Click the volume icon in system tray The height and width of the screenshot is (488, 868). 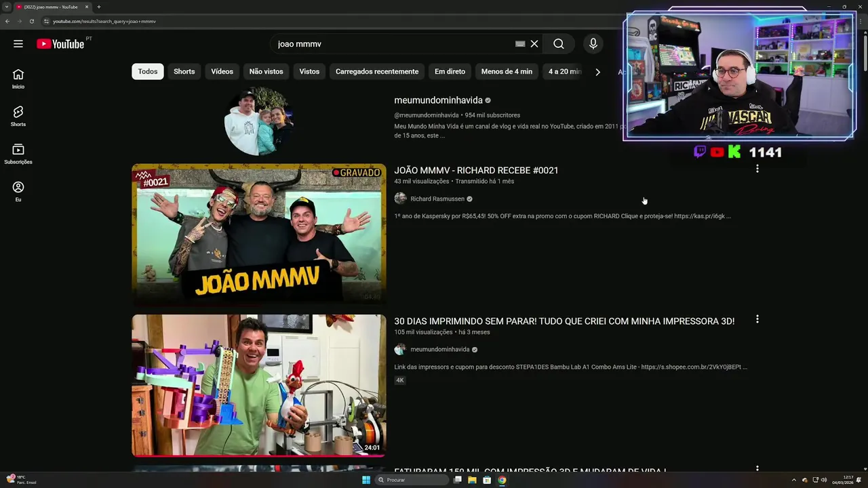pos(824,480)
